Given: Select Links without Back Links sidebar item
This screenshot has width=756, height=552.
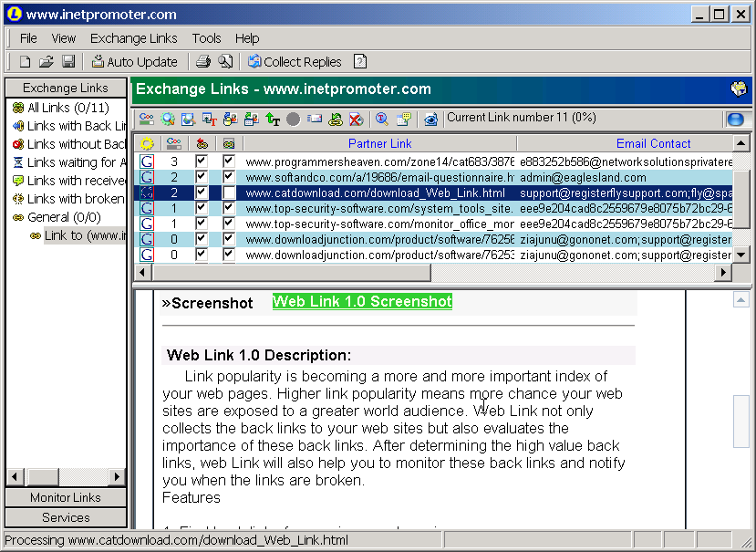Looking at the screenshot, I should pyautogui.click(x=69, y=144).
